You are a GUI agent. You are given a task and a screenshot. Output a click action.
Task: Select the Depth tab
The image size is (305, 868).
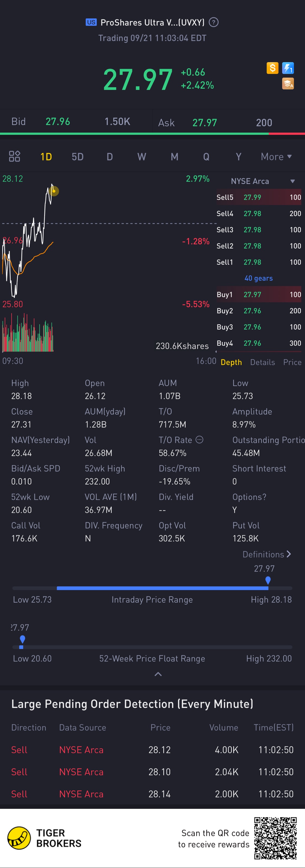coord(231,362)
